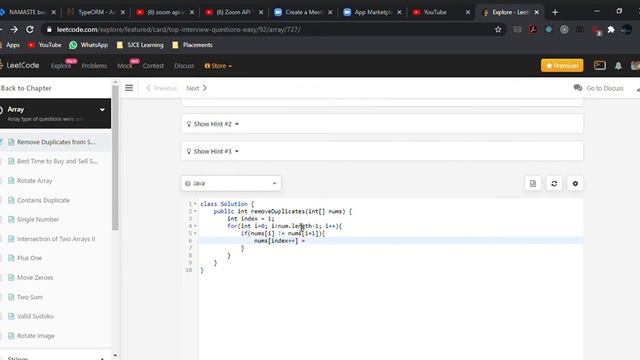Click the Premium button
The width and height of the screenshot is (640, 360).
(x=562, y=65)
